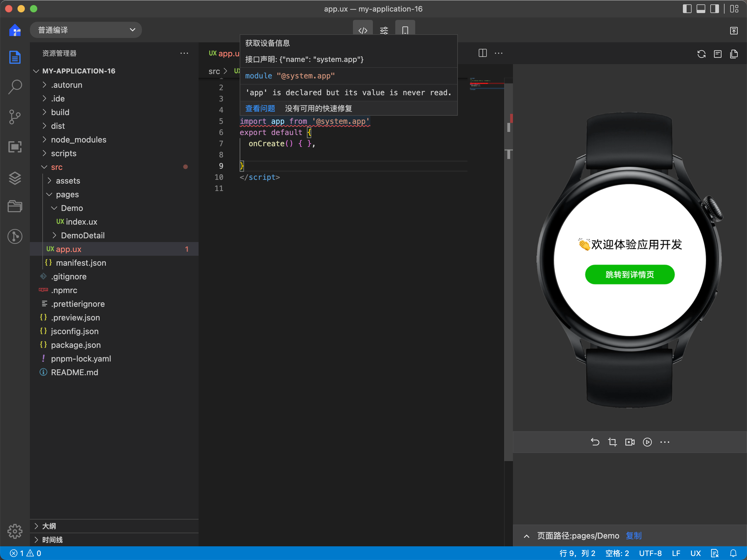Click the import app code line
This screenshot has width=747, height=560.
(305, 121)
